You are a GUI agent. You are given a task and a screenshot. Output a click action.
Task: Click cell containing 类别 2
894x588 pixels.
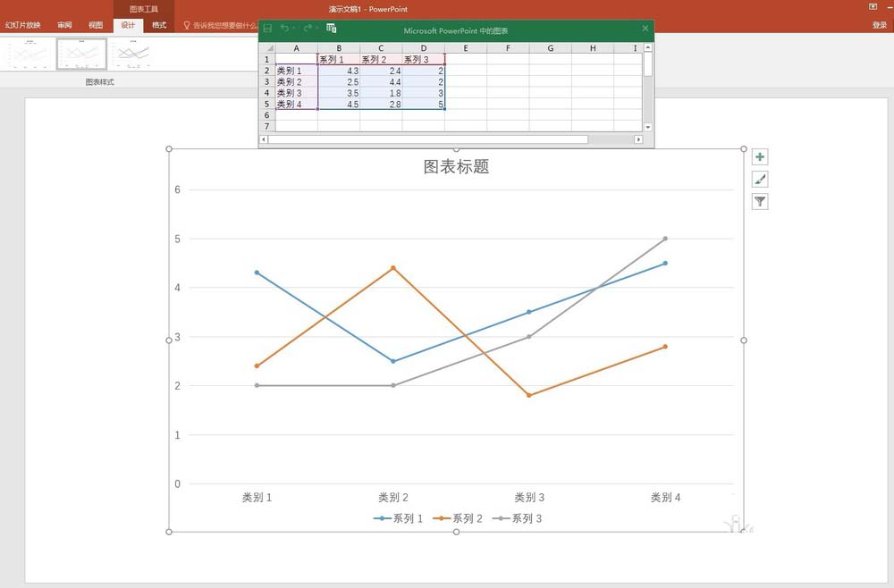297,81
